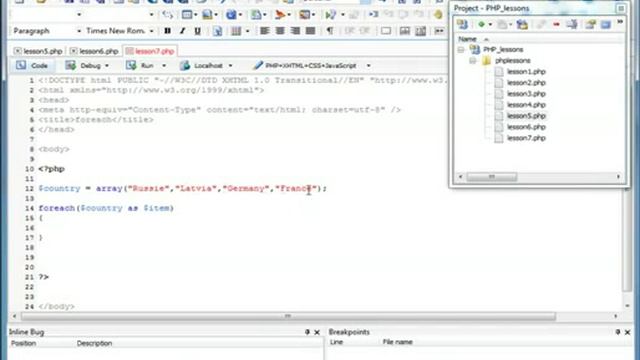The width and height of the screenshot is (640, 360).
Task: Toggle bold formatting
Action: point(167,31)
